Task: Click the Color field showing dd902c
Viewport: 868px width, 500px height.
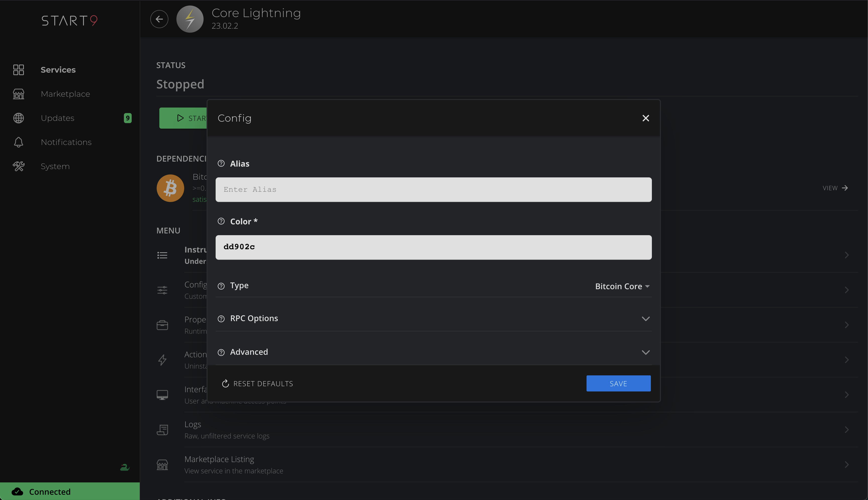Action: tap(433, 247)
